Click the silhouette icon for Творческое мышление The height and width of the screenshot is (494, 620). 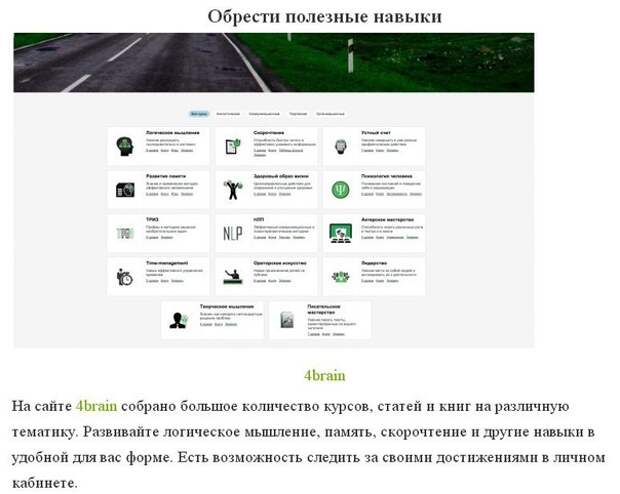(x=179, y=320)
